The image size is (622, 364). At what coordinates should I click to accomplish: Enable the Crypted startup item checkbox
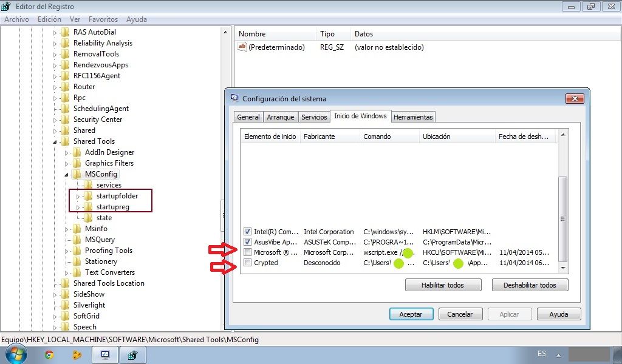tap(248, 262)
